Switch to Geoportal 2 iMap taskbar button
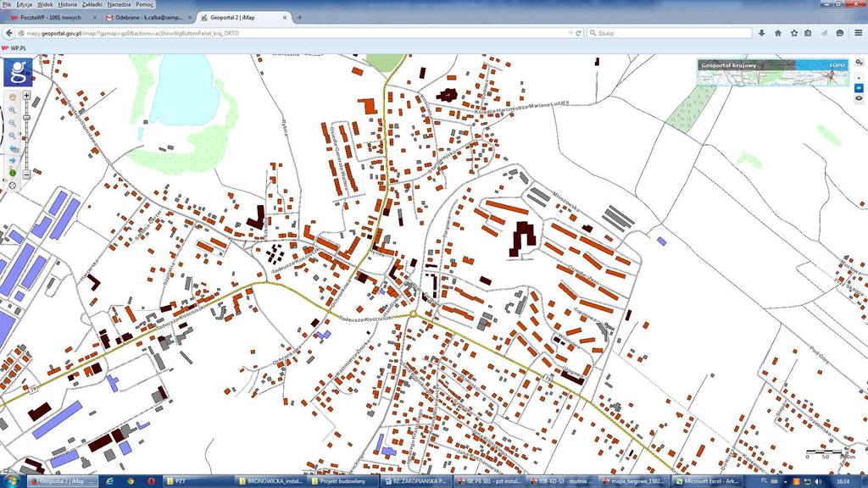Viewport: 868px width, 488px height. [63, 481]
